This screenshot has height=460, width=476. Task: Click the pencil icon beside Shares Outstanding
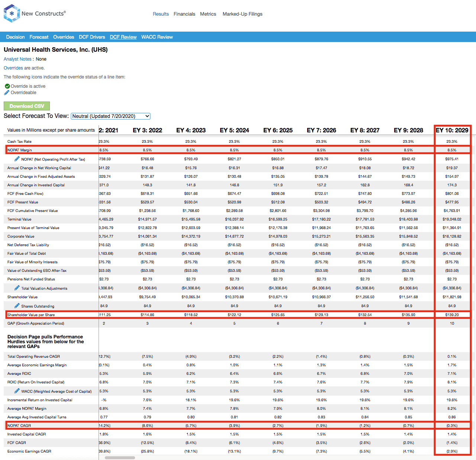(x=17, y=306)
